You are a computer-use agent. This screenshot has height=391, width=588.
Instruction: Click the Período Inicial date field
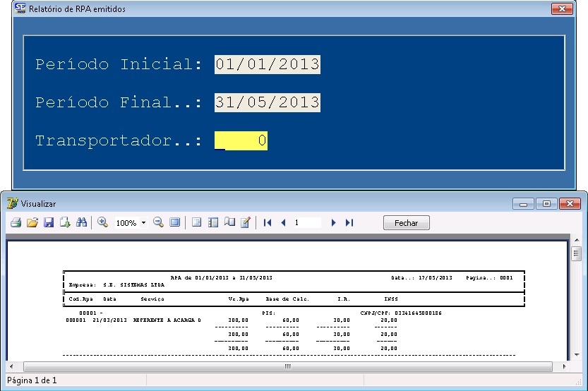268,64
